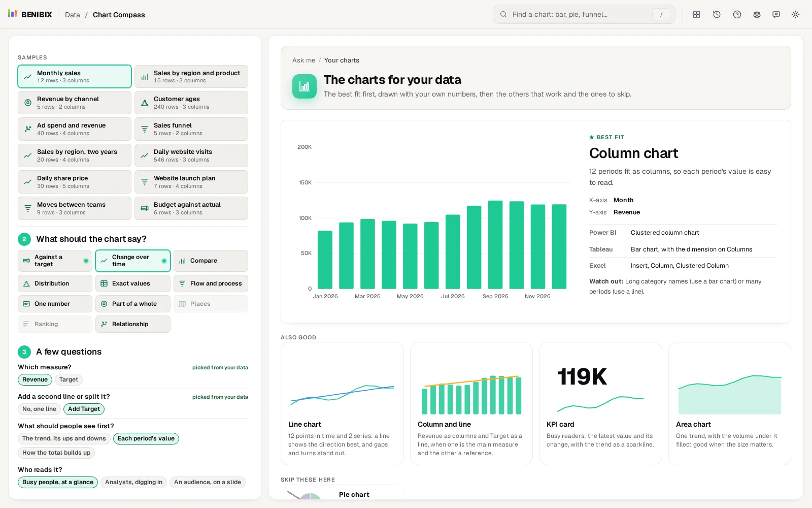Click the search magnifier icon
Screen dimensions: 812x508
pos(503,14)
